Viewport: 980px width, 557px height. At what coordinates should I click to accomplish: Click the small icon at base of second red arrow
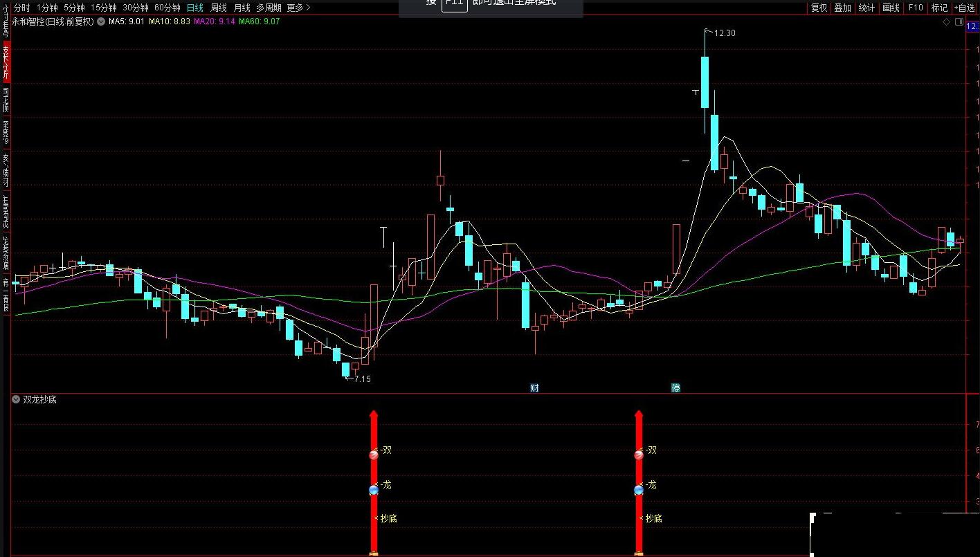639,553
